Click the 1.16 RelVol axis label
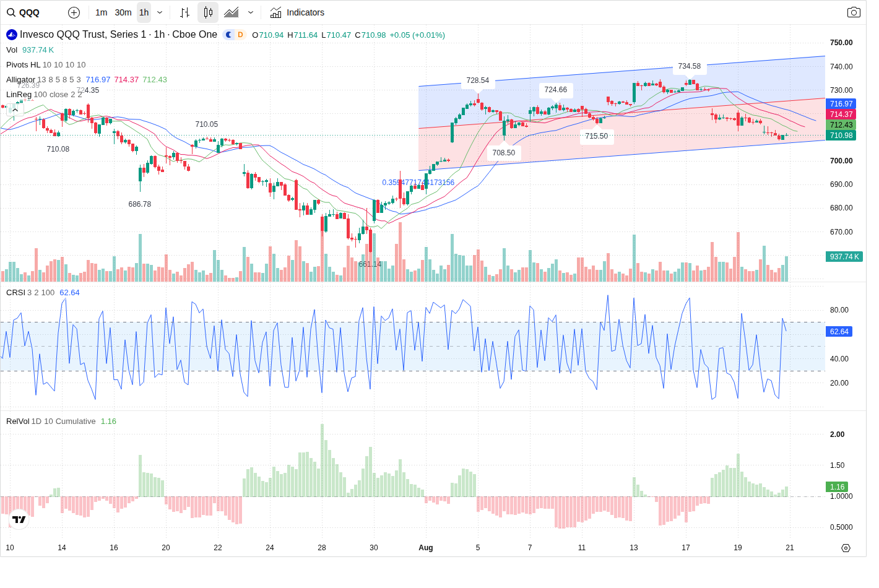The width and height of the screenshot is (879, 588). point(837,487)
